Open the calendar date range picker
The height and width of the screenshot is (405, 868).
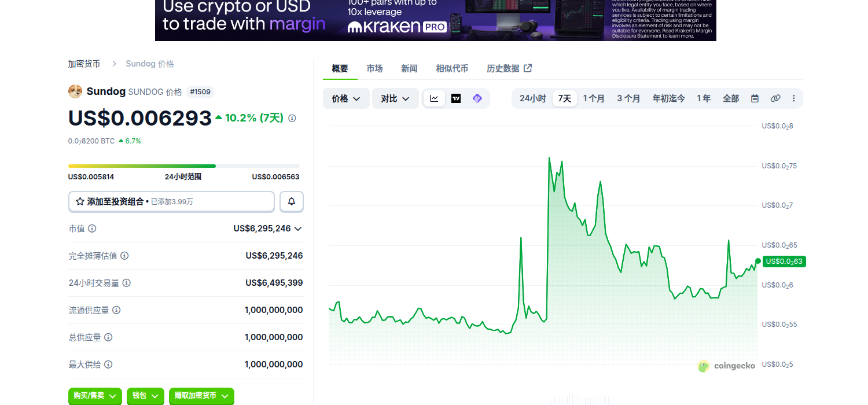click(x=755, y=98)
